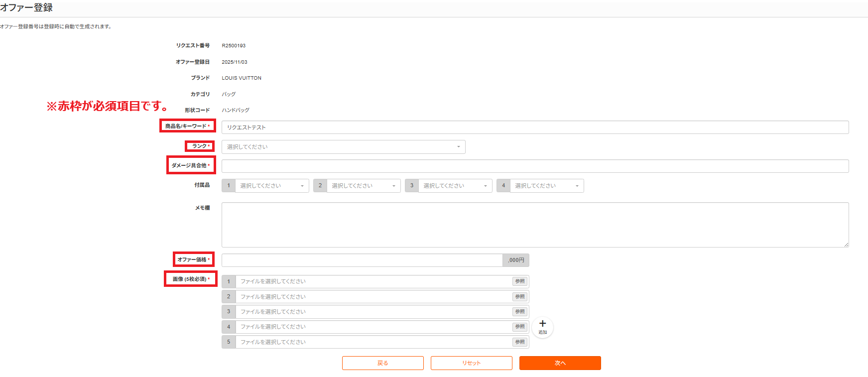Focus the 商品名/キーワード text field
Image resolution: width=868 pixels, height=377 pixels.
point(535,127)
